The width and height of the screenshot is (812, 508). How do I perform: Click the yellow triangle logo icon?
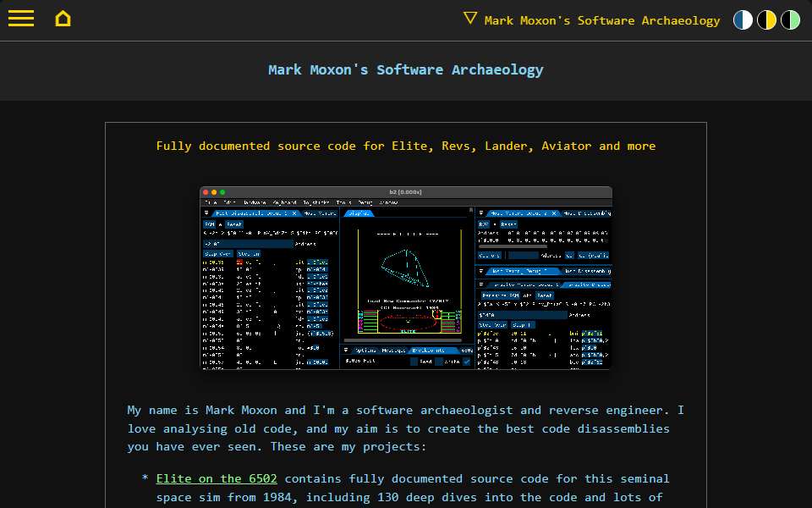(x=470, y=18)
